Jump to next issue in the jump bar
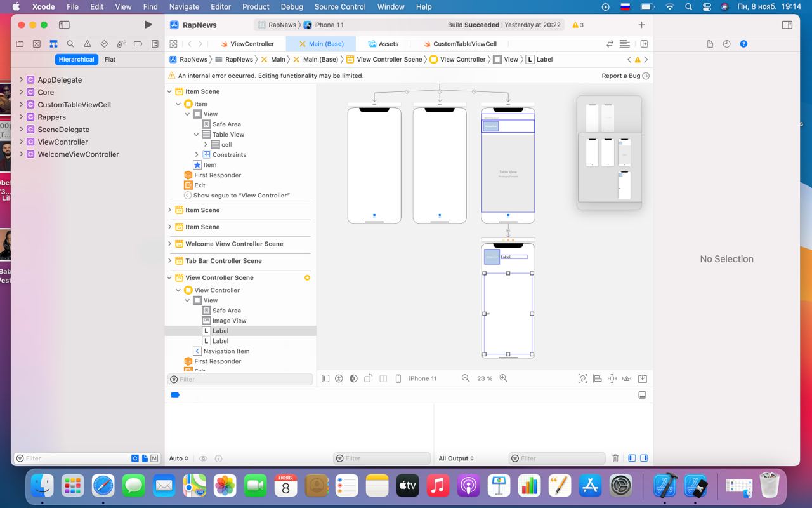Viewport: 812px width, 508px height. click(x=646, y=60)
